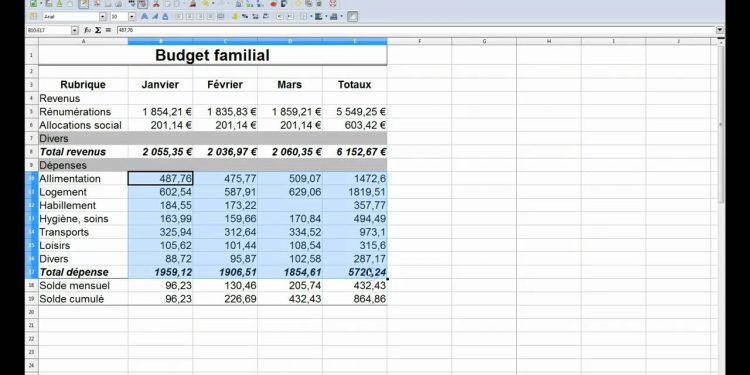Open the New document dropdown arrow
750x375 pixels.
coord(41,4)
